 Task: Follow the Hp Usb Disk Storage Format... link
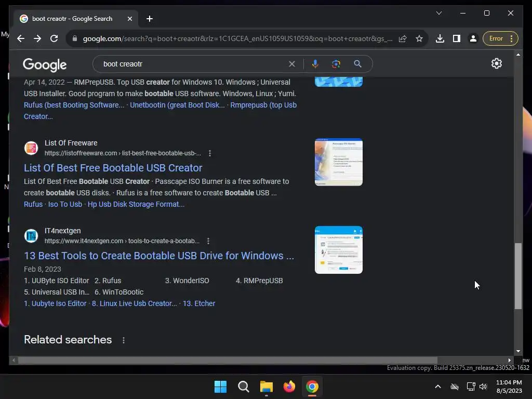(136, 204)
